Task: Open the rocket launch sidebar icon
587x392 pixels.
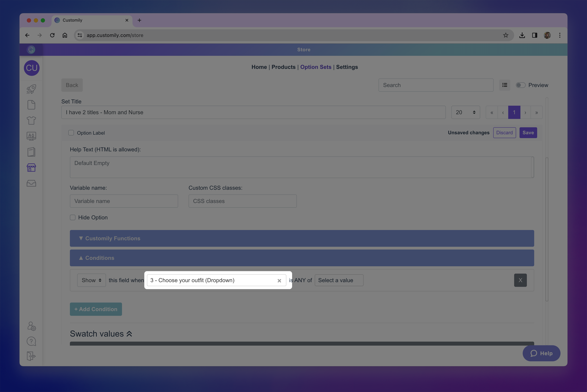Action: tap(31, 89)
